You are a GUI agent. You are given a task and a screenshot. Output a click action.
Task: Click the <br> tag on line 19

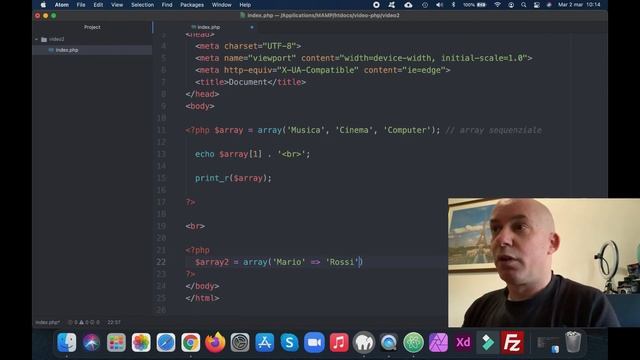pyautogui.click(x=195, y=226)
